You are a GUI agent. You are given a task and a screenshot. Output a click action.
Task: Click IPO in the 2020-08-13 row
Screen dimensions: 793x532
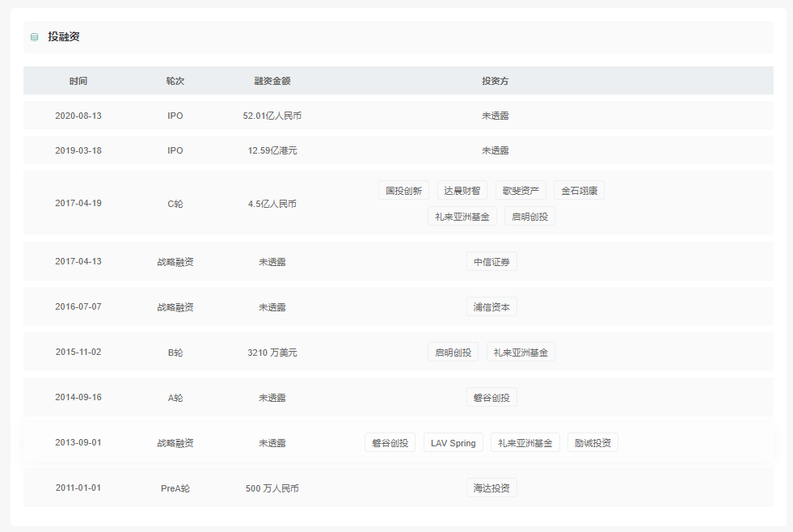coord(175,116)
